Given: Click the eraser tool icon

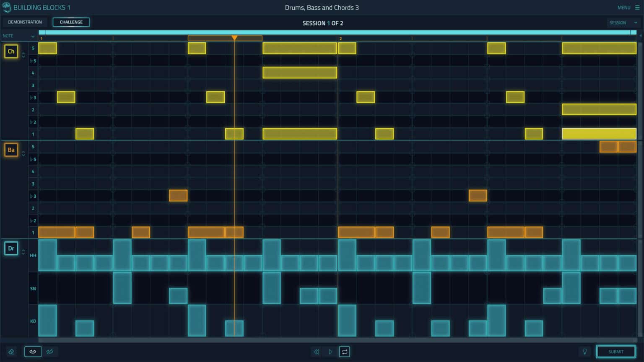Looking at the screenshot, I should (x=11, y=352).
